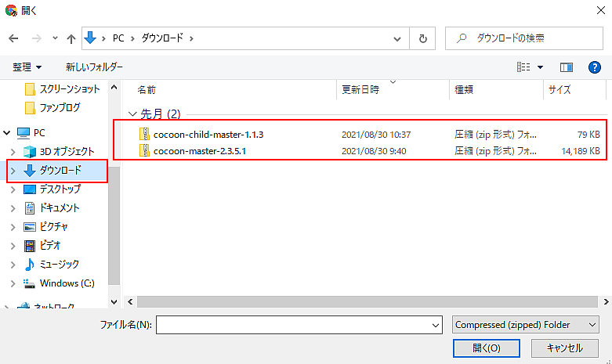
Task: Collapse the PC tree node
Action: coord(6,133)
